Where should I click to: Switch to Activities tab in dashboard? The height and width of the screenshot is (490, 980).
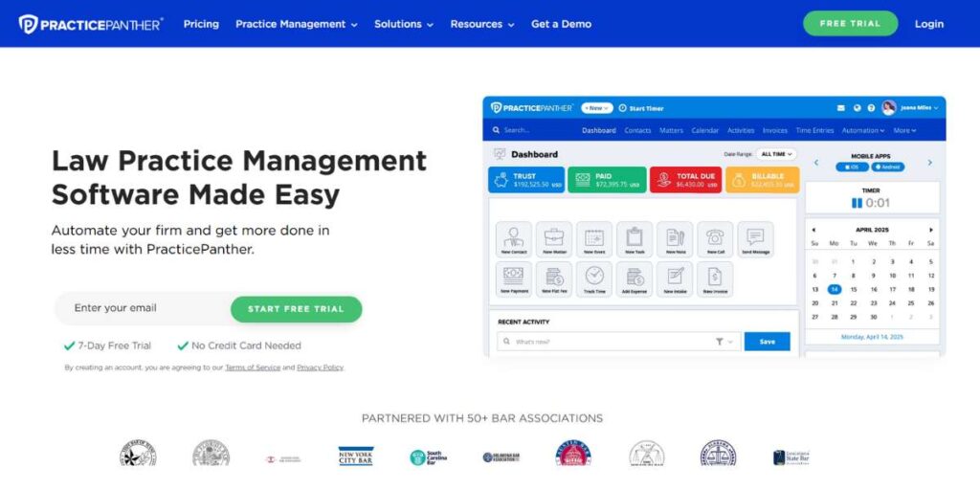(x=741, y=130)
